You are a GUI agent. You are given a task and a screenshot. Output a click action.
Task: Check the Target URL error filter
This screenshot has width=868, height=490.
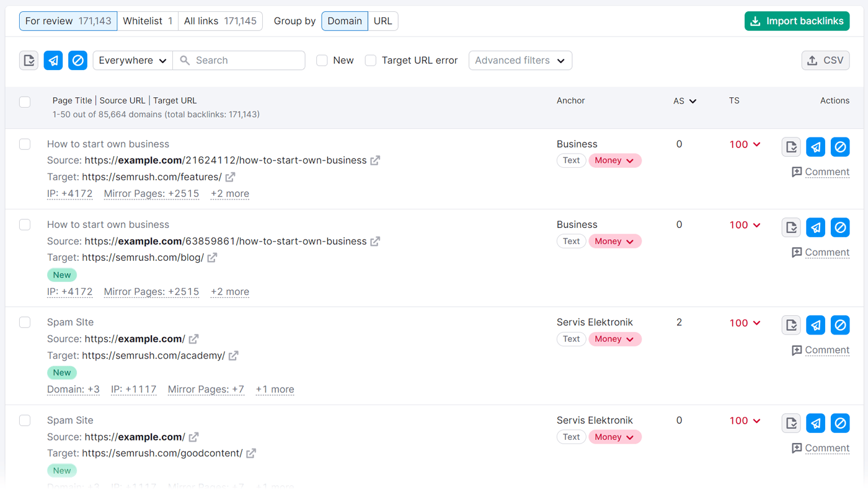(370, 60)
